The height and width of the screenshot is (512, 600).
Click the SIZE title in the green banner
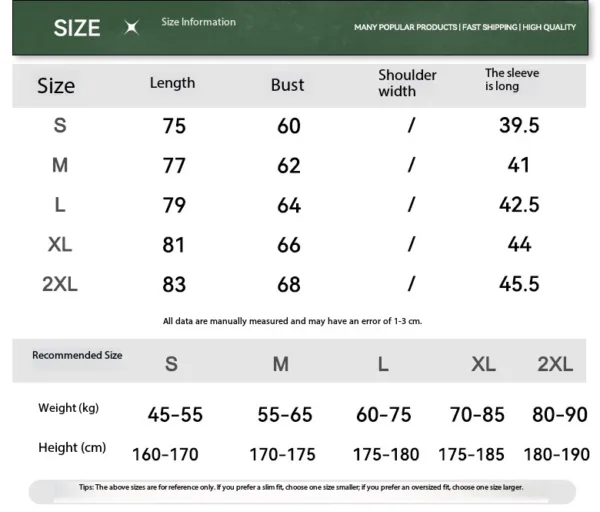(x=77, y=28)
